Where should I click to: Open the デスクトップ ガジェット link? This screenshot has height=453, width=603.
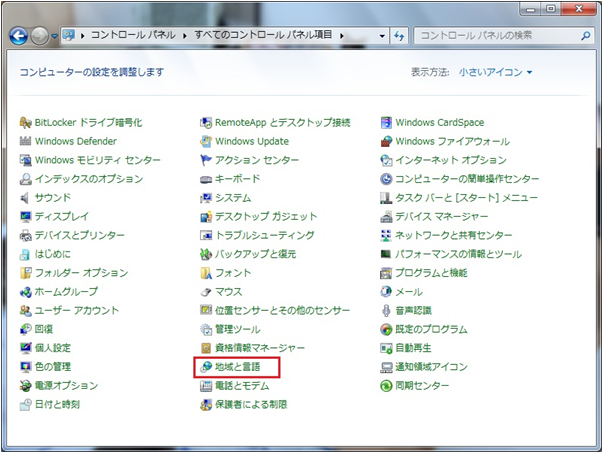pos(266,217)
